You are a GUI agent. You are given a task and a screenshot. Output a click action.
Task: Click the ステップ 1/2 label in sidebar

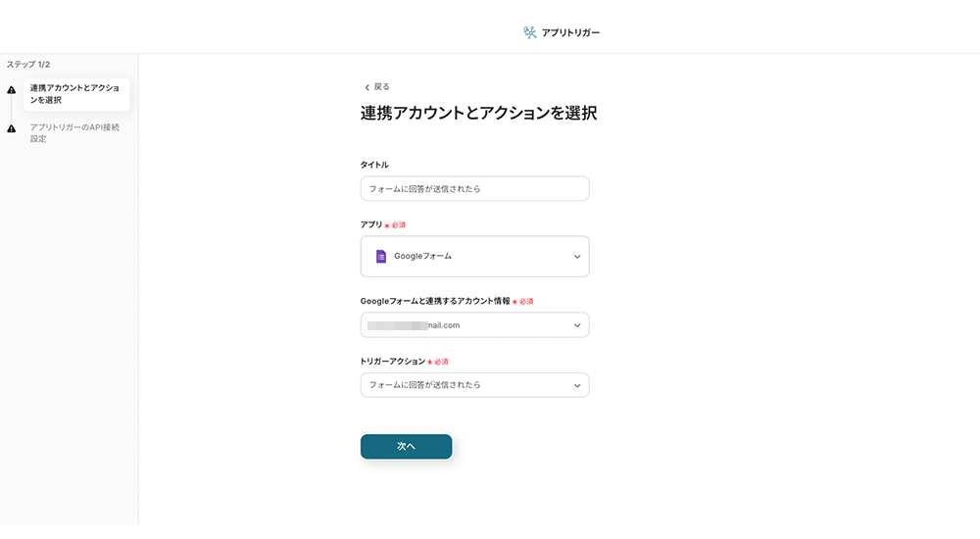click(x=28, y=65)
